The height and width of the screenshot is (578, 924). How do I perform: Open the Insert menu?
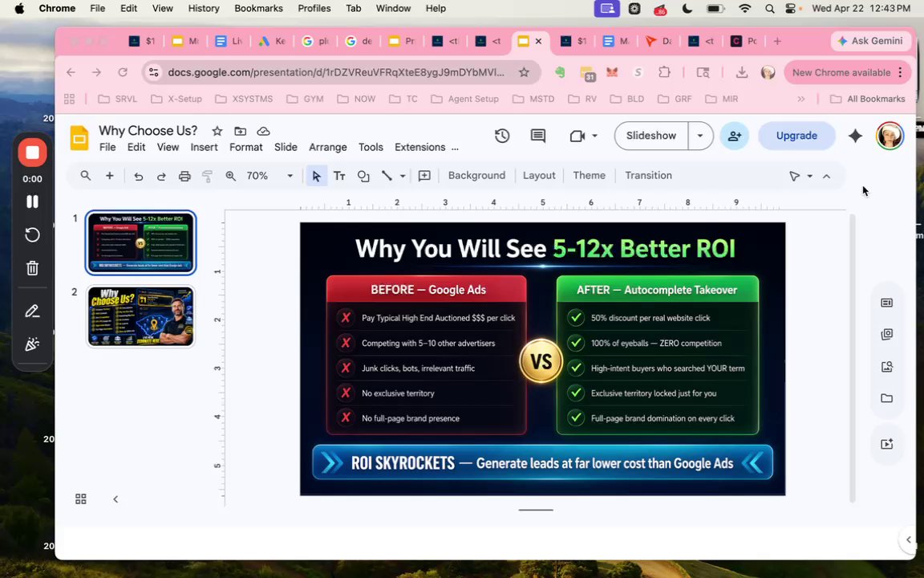(x=204, y=148)
